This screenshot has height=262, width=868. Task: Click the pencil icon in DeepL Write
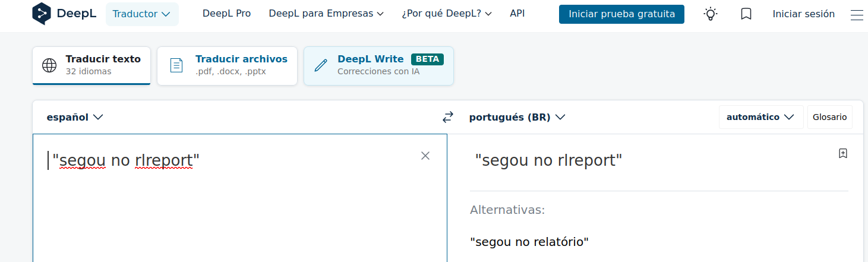(321, 65)
